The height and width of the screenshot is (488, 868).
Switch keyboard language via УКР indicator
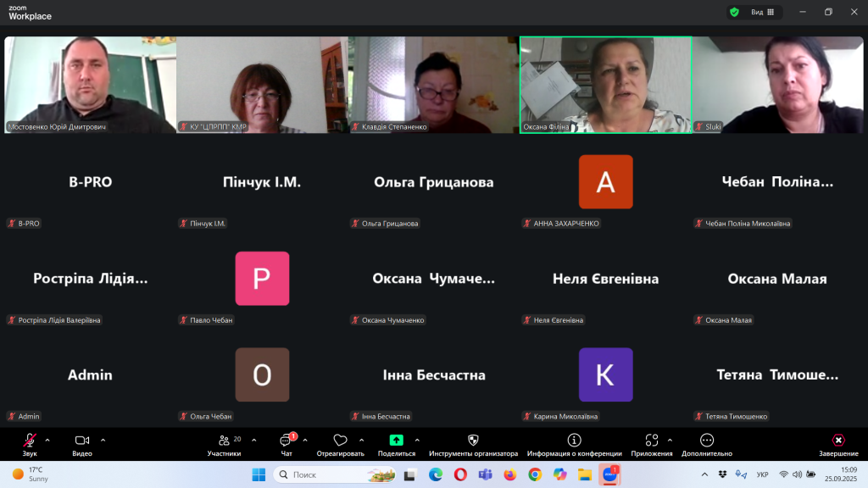[x=762, y=474]
